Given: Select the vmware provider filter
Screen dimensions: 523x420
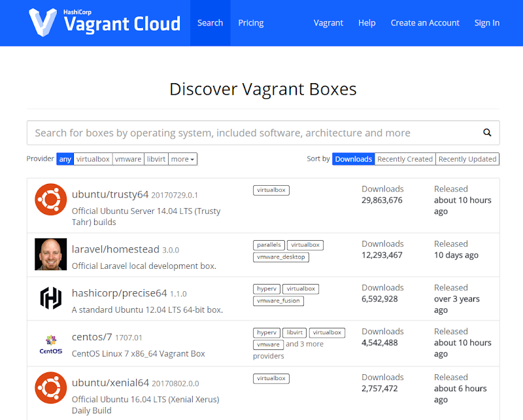Looking at the screenshot, I should click(128, 158).
